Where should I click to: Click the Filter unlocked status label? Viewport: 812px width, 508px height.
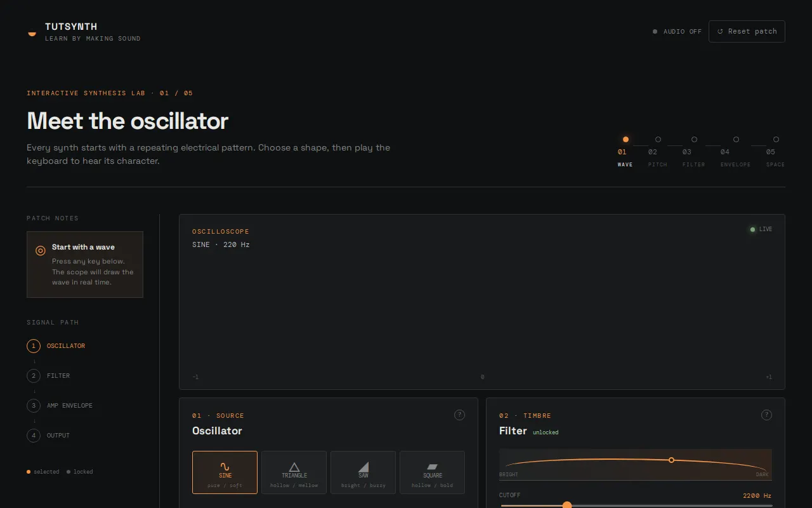546,432
